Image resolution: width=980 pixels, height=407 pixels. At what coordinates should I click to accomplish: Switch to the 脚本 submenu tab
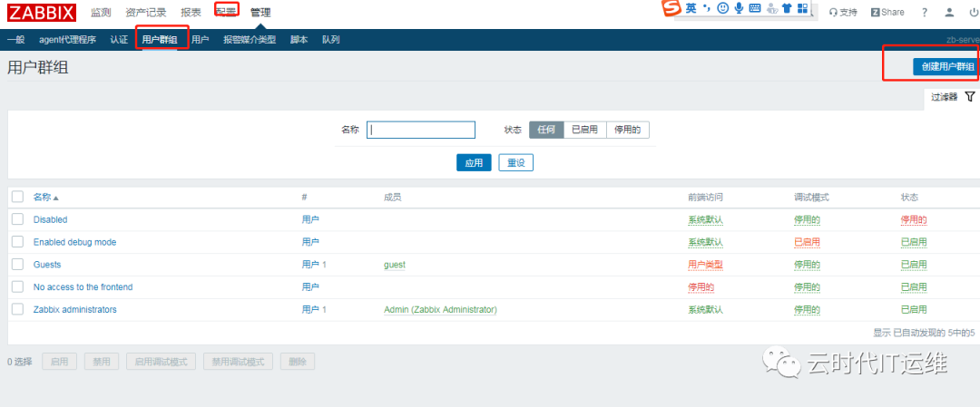(x=299, y=40)
